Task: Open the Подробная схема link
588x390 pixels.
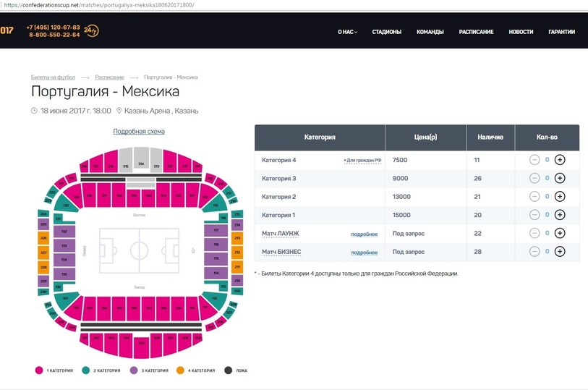Action: pos(139,131)
